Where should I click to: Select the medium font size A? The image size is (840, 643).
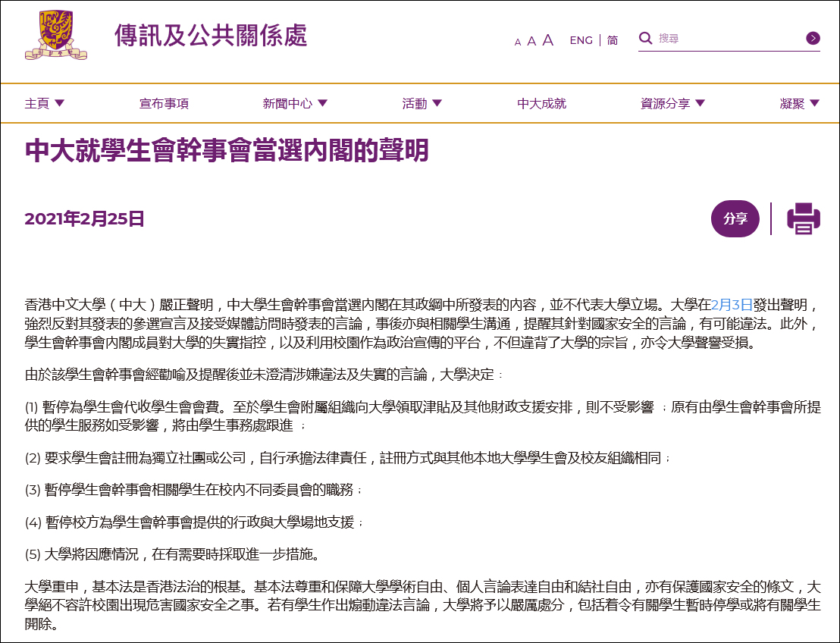click(531, 41)
